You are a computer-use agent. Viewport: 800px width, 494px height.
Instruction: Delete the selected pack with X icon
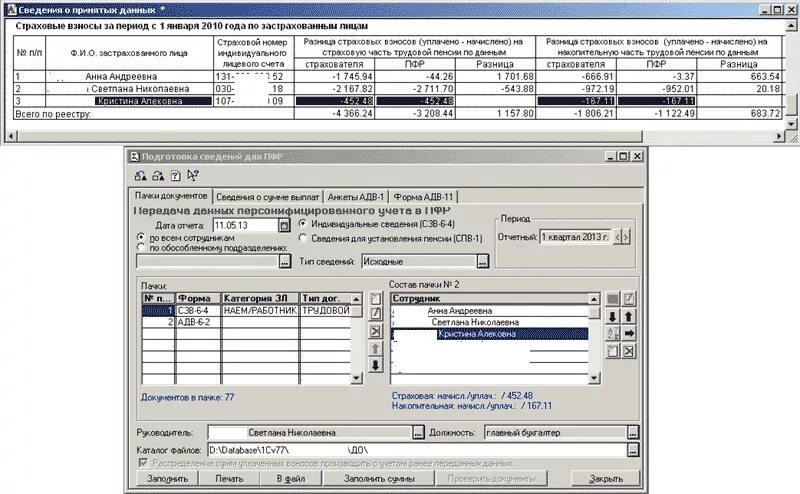pyautogui.click(x=376, y=331)
